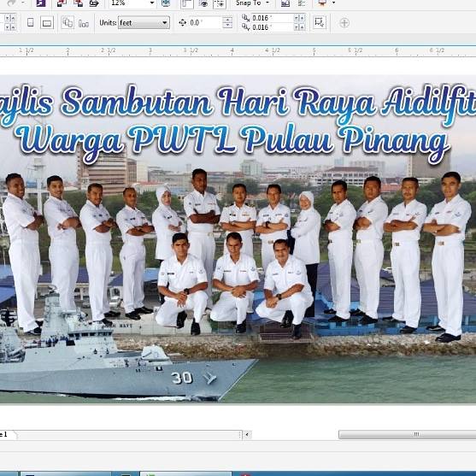Edit duplicate distance X field 0.016
Image resolution: width=476 pixels, height=476 pixels.
coord(272,18)
